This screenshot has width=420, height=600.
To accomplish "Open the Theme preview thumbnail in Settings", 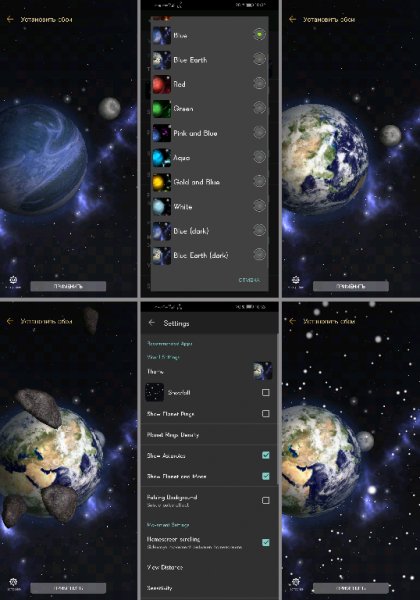I will click(262, 371).
